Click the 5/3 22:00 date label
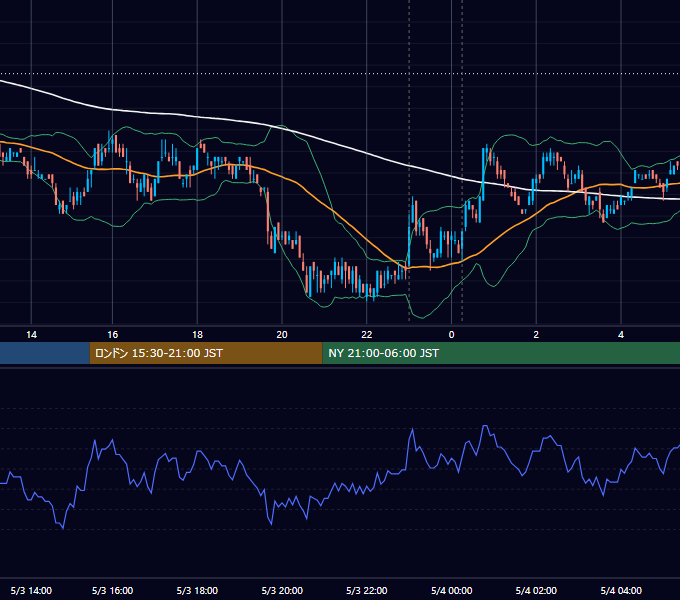 [367, 590]
